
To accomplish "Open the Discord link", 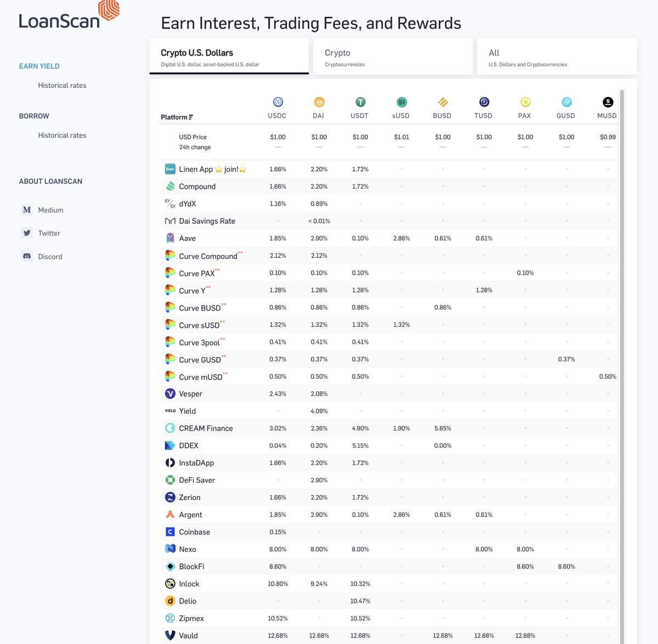I will point(50,257).
